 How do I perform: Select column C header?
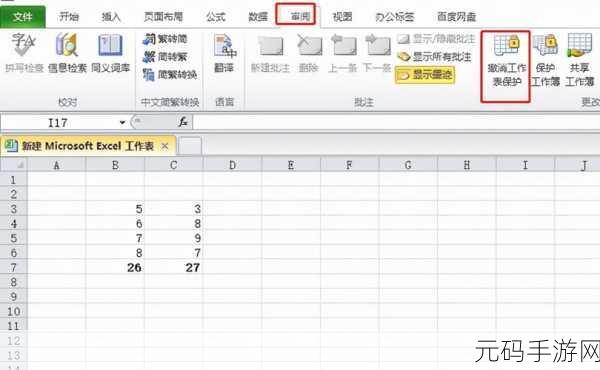174,165
